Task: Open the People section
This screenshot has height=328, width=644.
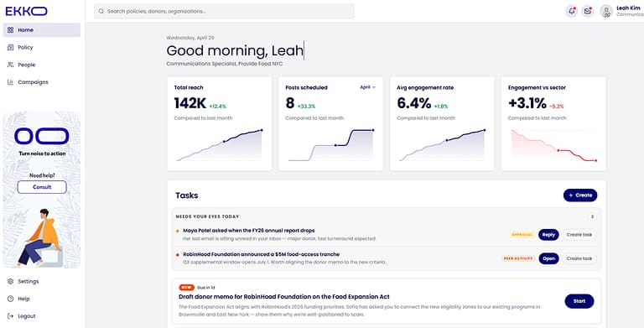Action: click(42, 65)
